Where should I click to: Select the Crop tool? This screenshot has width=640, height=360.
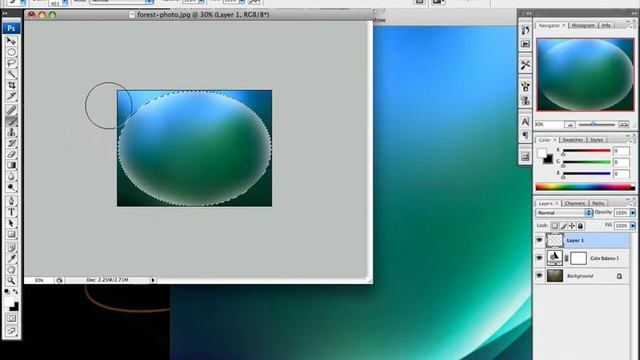[11, 85]
